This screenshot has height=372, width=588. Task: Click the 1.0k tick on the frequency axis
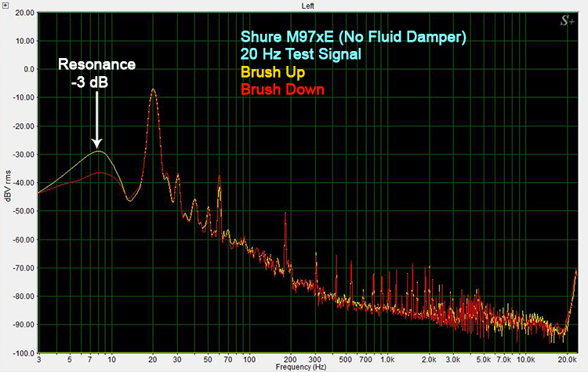tap(386, 359)
